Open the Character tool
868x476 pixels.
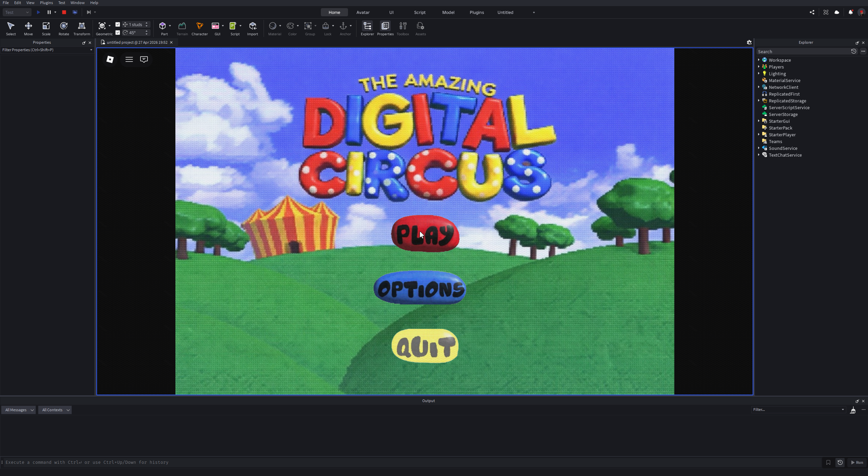coord(199,28)
